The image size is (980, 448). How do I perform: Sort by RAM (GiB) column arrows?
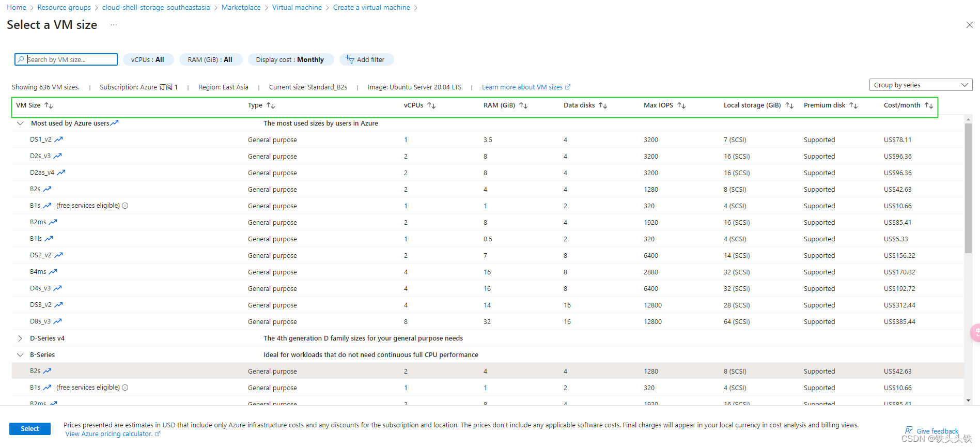click(523, 105)
